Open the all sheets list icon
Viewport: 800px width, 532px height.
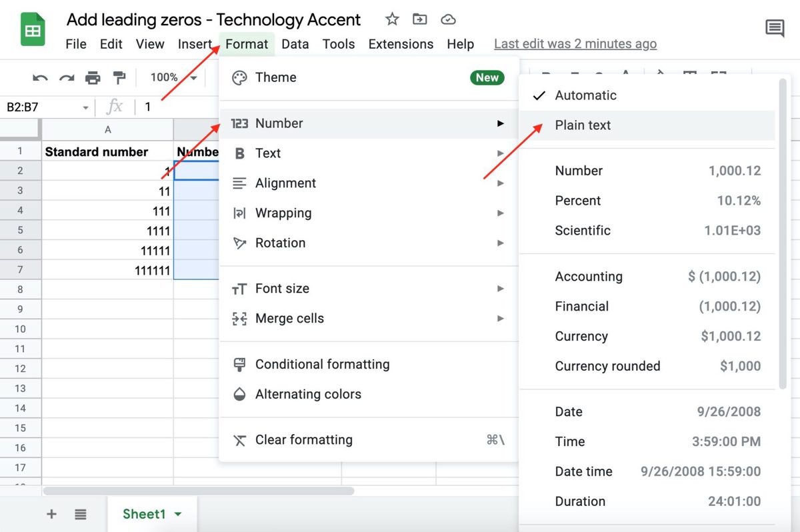point(81,514)
